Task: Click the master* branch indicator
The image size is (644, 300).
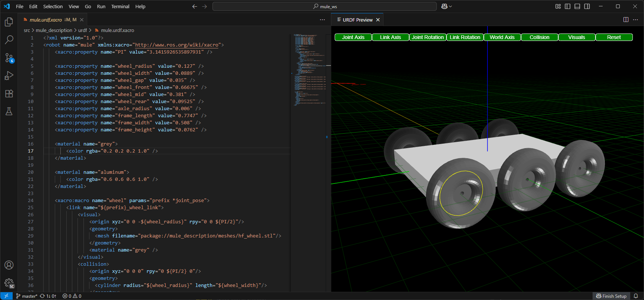Action: [x=26, y=296]
